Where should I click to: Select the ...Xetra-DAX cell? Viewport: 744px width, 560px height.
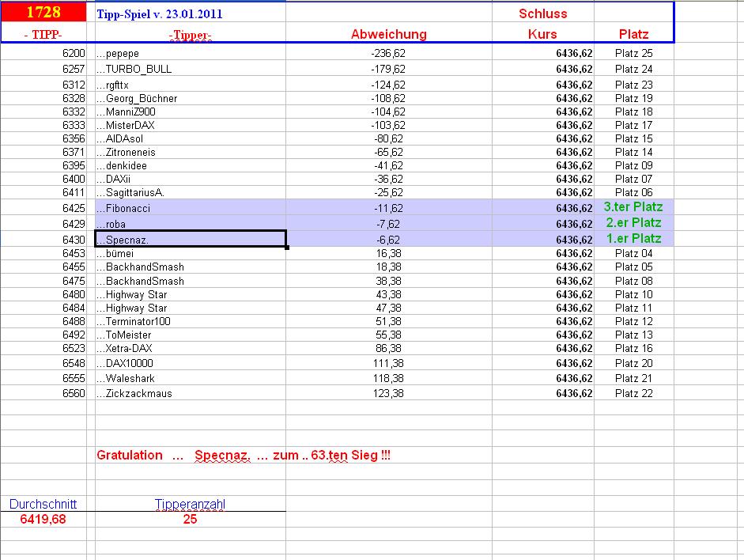click(x=191, y=348)
